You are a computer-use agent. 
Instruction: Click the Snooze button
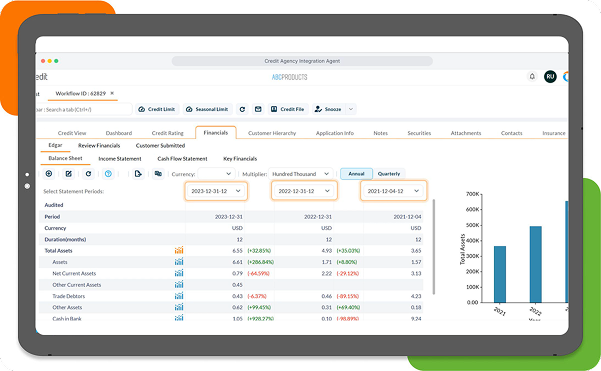328,109
